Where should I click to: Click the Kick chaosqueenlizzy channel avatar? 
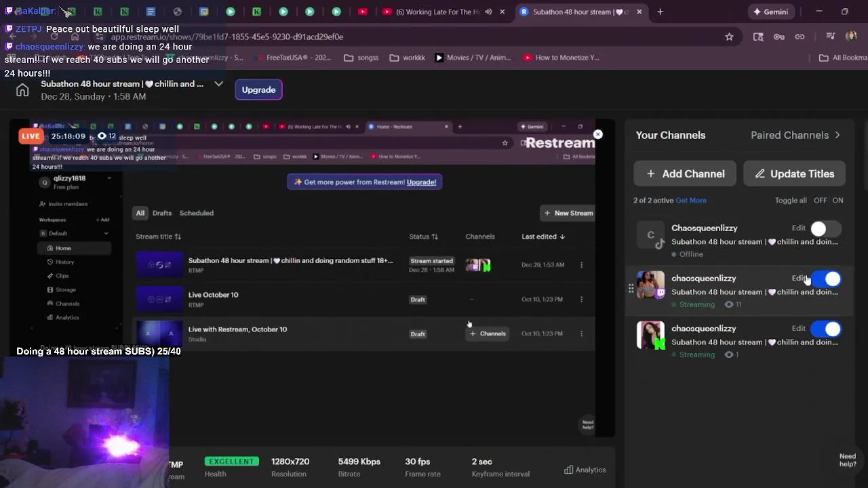[x=650, y=335]
